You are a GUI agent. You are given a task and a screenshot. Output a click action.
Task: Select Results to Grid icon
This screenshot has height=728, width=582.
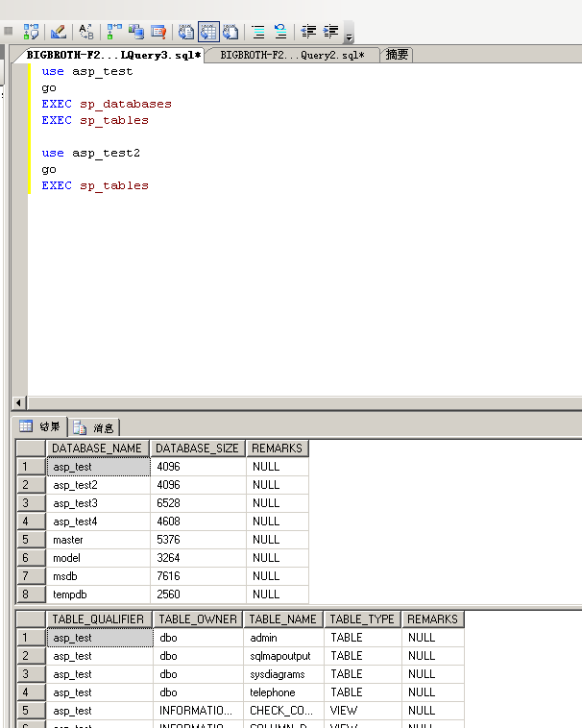(x=208, y=32)
